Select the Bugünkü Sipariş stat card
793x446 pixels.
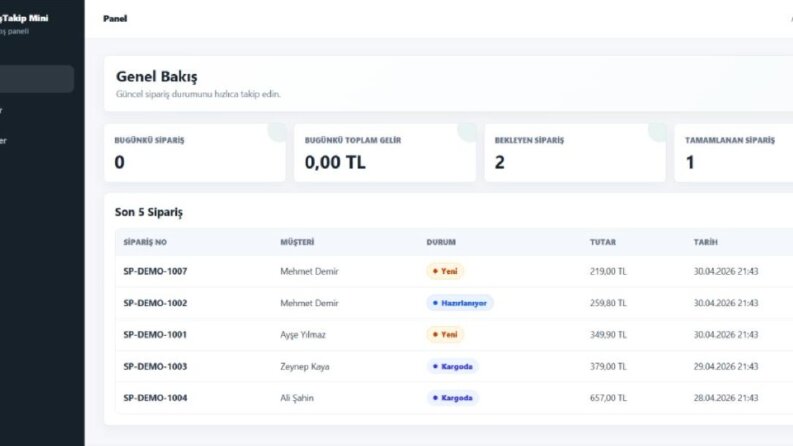[x=195, y=153]
